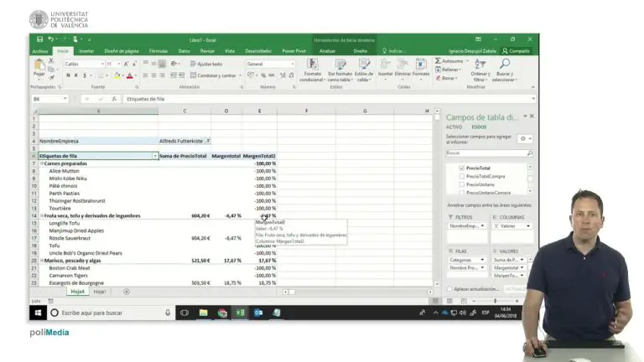Increase font size with large A icon
Viewport: 644px width, 362px height.
point(126,64)
